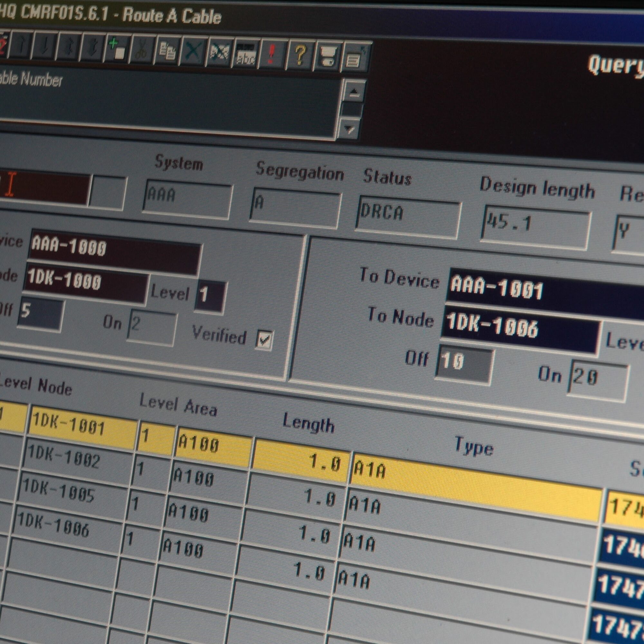The width and height of the screenshot is (644, 644).
Task: Select the highlighted 1DK-1001 node row
Action: point(82,427)
